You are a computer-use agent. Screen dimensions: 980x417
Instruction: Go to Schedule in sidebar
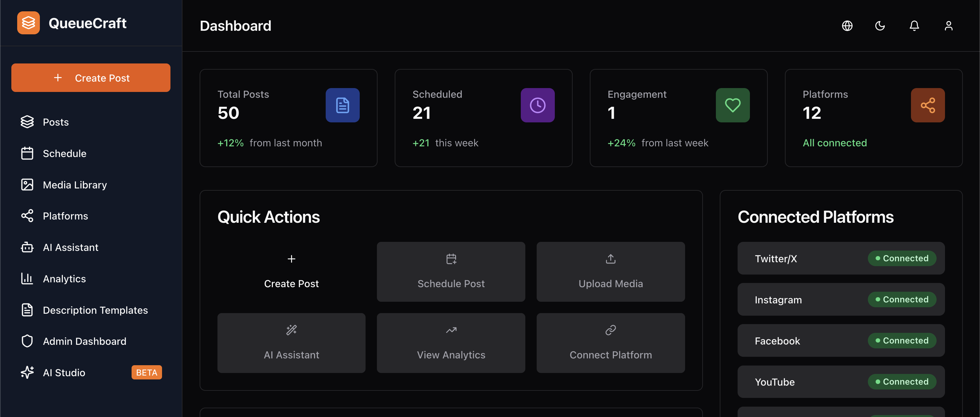click(x=91, y=153)
